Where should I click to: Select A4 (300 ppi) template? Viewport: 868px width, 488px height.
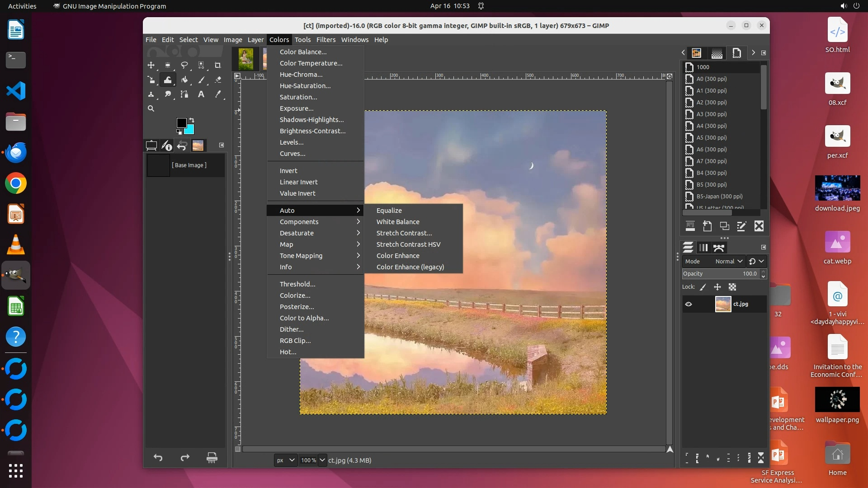tap(712, 126)
